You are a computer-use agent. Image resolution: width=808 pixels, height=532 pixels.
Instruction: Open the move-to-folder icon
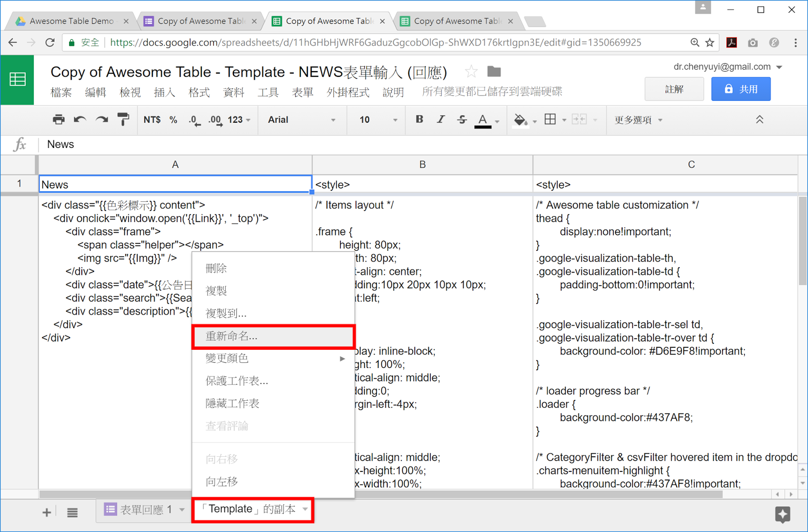pyautogui.click(x=494, y=72)
